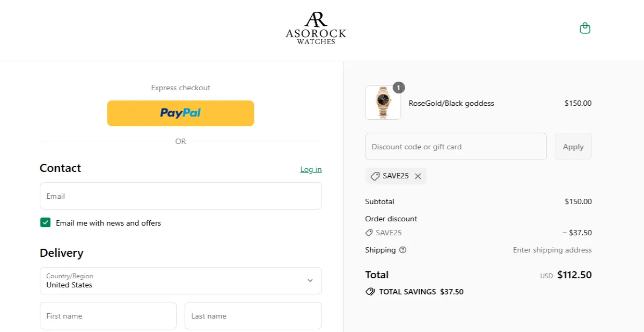Open the shopping bag cart icon
This screenshot has height=332, width=644.
585,27
